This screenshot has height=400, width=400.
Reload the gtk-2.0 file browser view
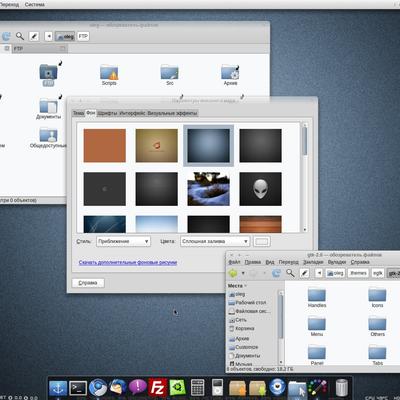click(276, 273)
